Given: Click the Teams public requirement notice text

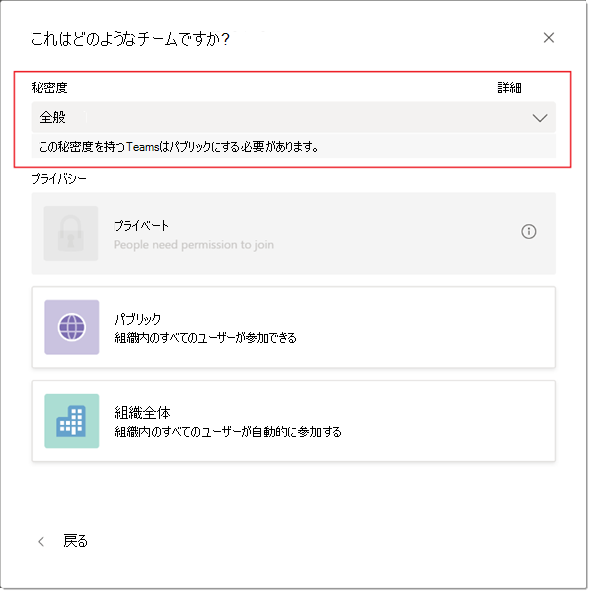Looking at the screenshot, I should pyautogui.click(x=179, y=146).
